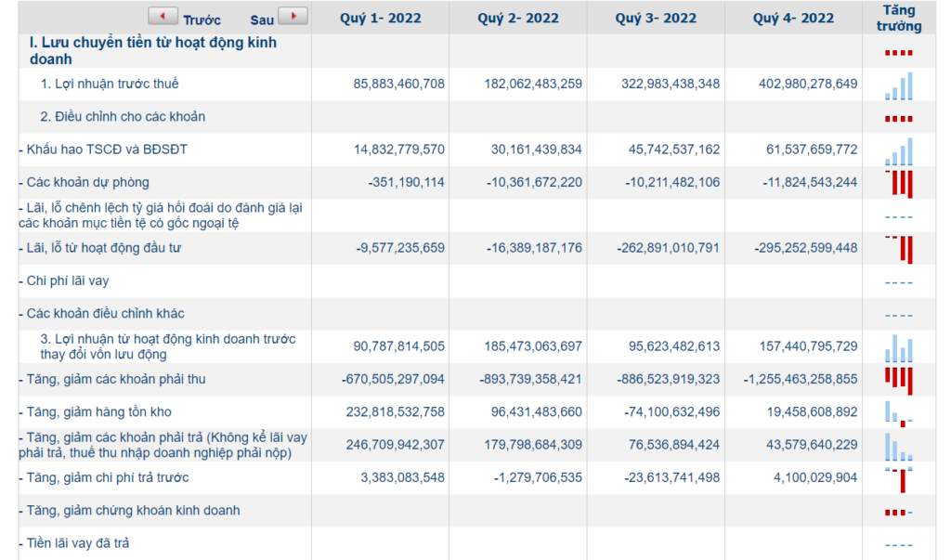Open growth chart for Tăng, giảm các khoản phải thu

click(x=898, y=381)
